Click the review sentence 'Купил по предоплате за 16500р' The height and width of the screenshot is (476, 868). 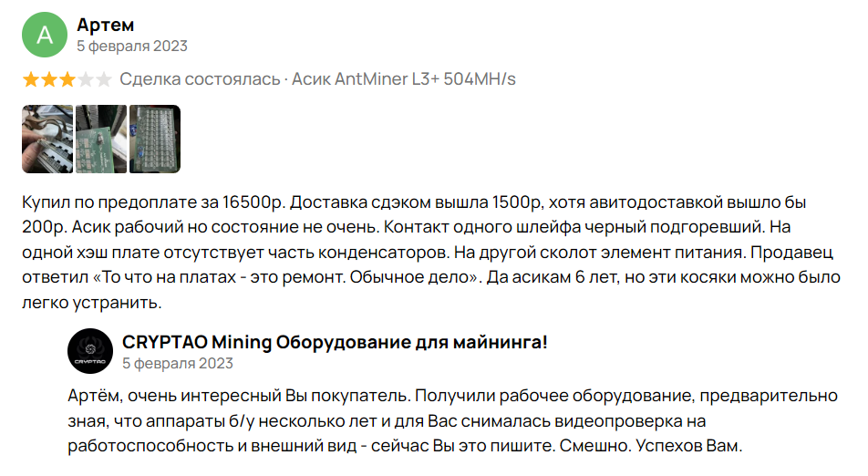point(153,202)
